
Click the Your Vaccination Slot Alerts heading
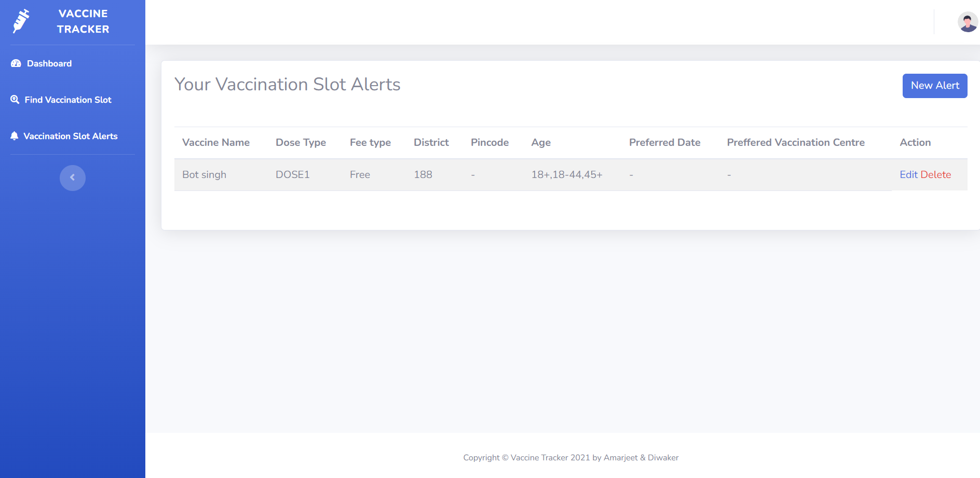287,85
